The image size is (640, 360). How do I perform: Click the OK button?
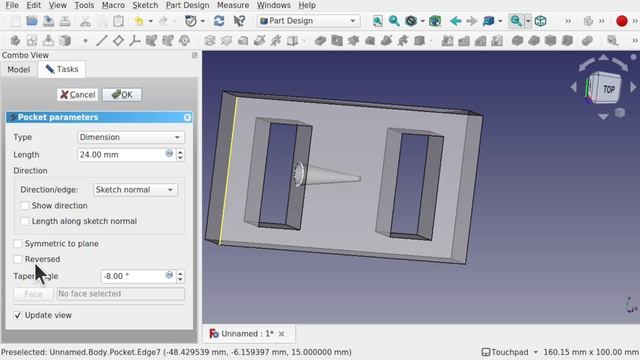122,95
